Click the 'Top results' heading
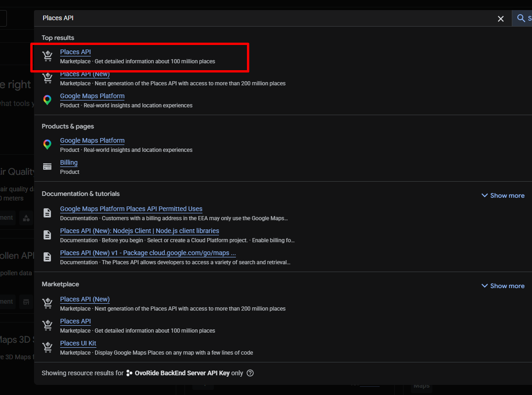This screenshot has width=532, height=395. (58, 38)
